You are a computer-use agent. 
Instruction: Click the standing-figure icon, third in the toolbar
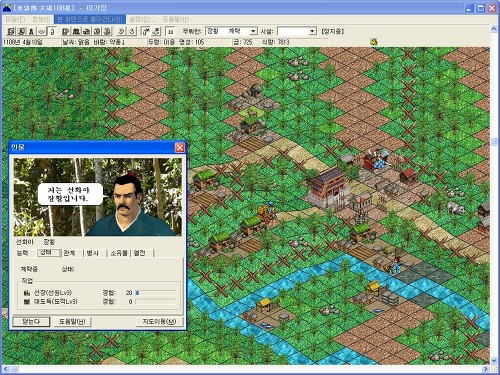pos(31,31)
